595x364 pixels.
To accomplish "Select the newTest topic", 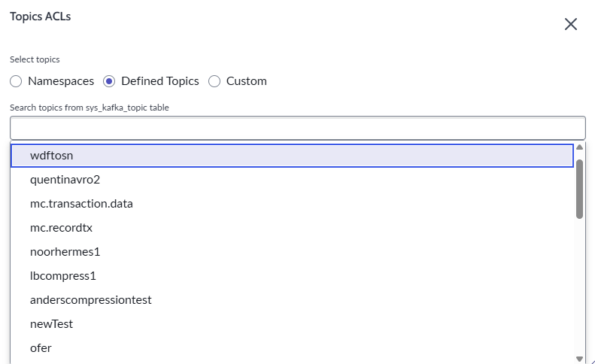I will pos(51,324).
